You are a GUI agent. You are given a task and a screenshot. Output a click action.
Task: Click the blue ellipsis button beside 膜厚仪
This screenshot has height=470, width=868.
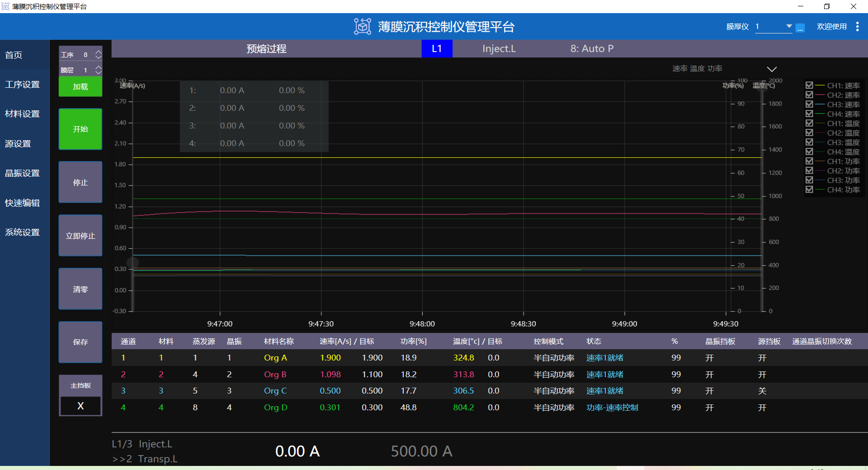pyautogui.click(x=800, y=28)
